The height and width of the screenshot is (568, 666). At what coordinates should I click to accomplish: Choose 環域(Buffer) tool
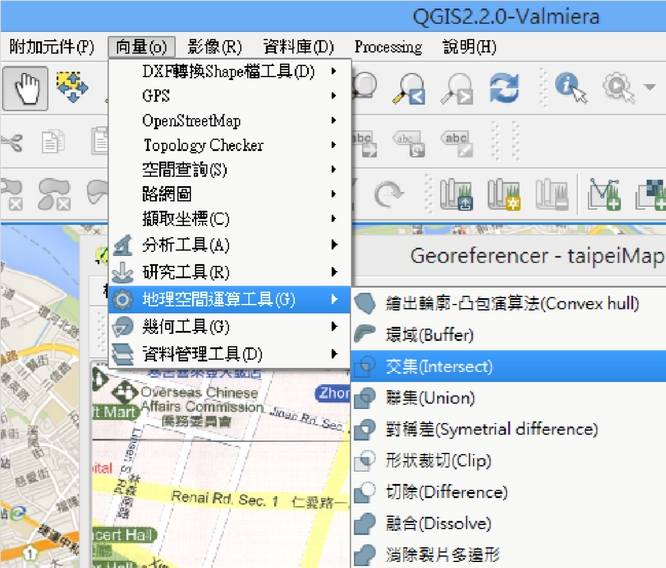tap(508, 335)
